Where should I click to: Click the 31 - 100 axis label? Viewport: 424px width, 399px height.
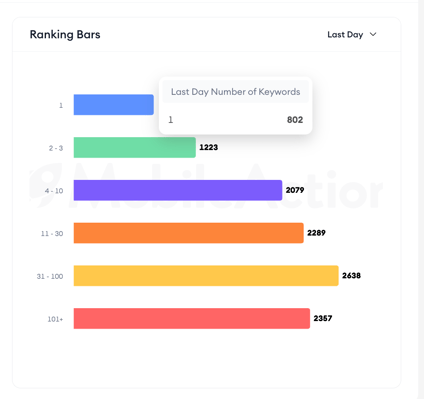coord(50,276)
